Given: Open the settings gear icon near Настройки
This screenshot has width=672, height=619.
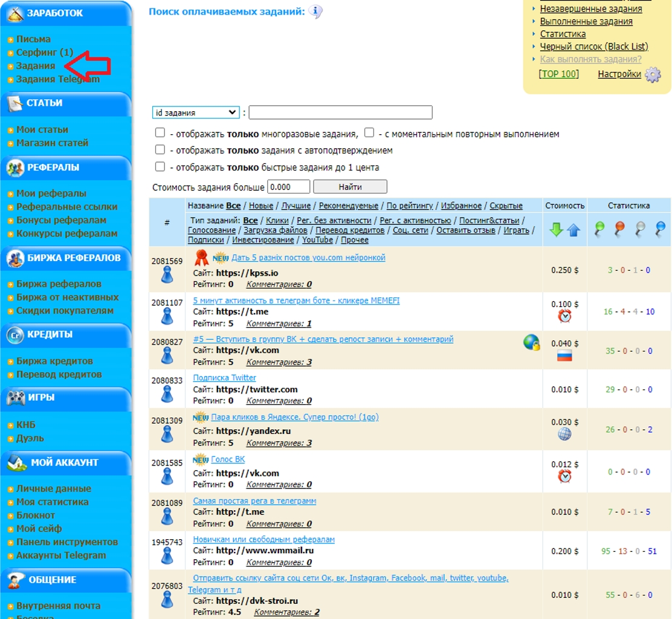Looking at the screenshot, I should [653, 74].
